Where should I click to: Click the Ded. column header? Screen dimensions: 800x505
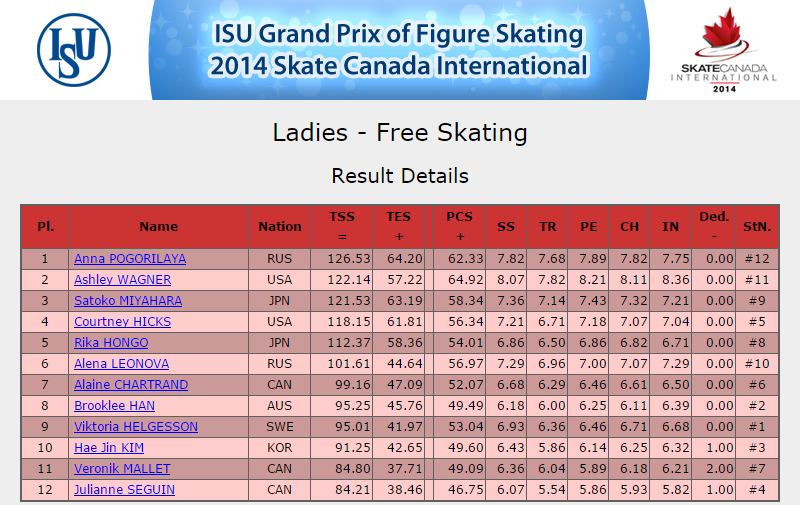coord(714,226)
